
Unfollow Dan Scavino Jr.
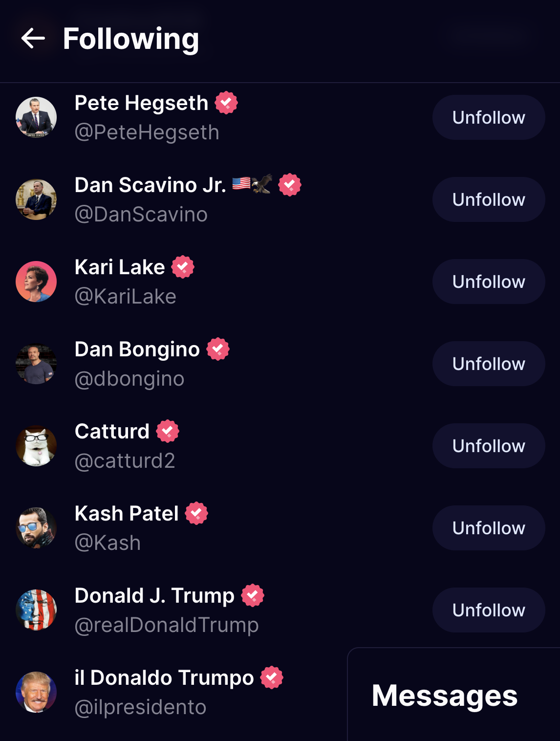point(488,199)
